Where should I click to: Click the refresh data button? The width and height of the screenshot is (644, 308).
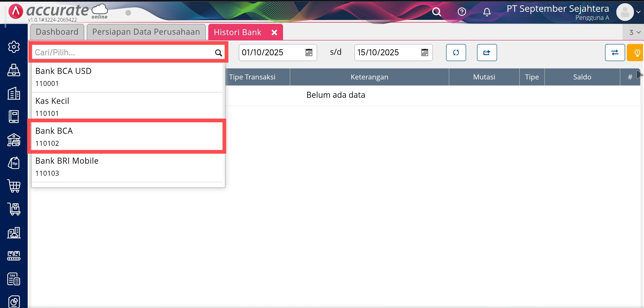[x=456, y=53]
